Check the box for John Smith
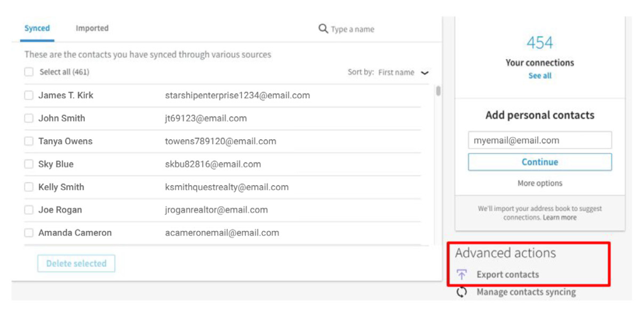644x309 pixels. click(x=29, y=118)
